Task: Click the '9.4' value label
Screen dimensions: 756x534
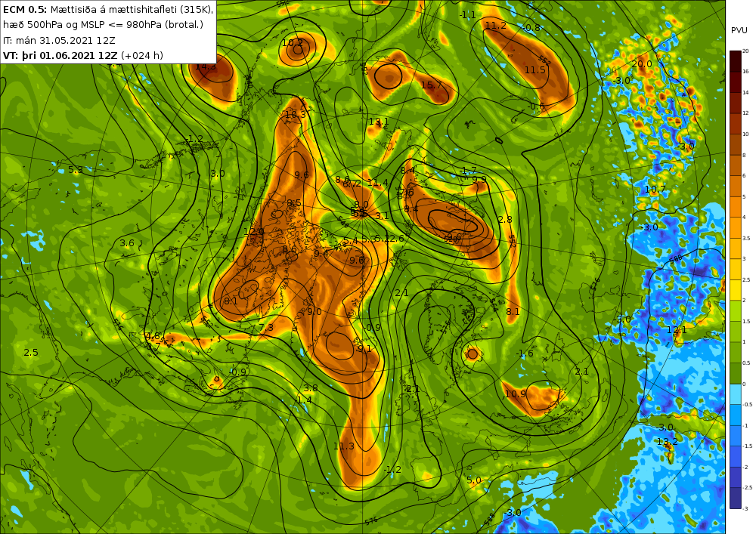Action: (x=321, y=253)
